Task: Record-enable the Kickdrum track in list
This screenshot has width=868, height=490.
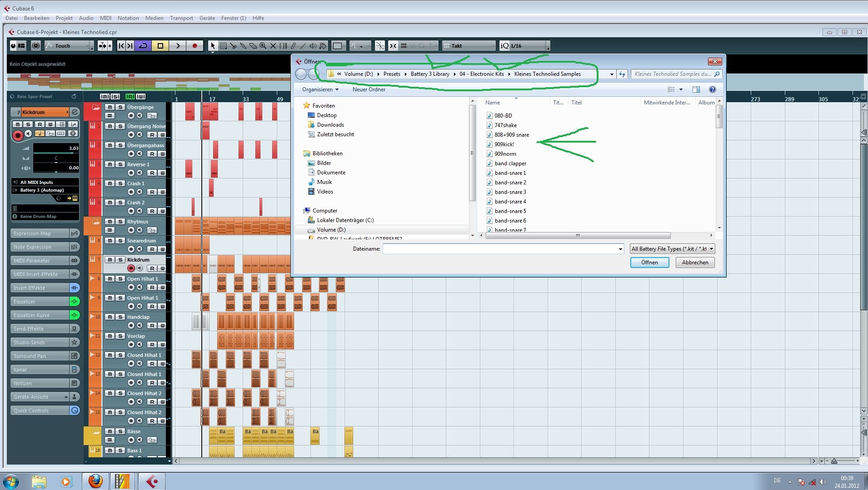Action: coord(131,268)
